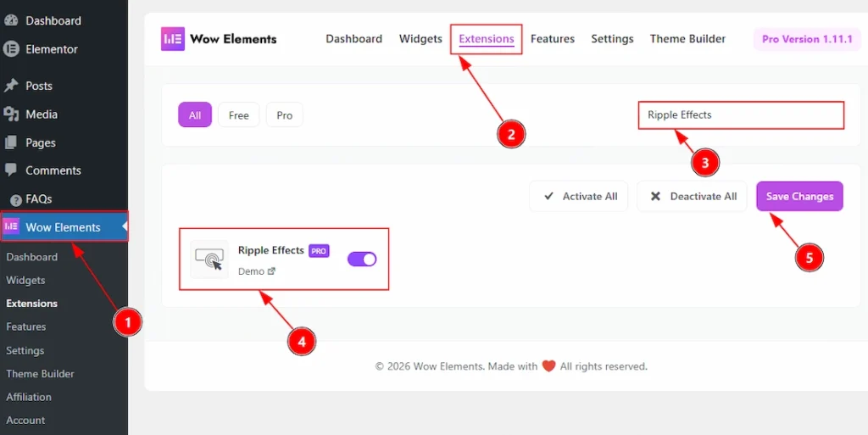Image resolution: width=868 pixels, height=435 pixels.
Task: Open Widgets submenu under Wow Elements
Action: [25, 280]
